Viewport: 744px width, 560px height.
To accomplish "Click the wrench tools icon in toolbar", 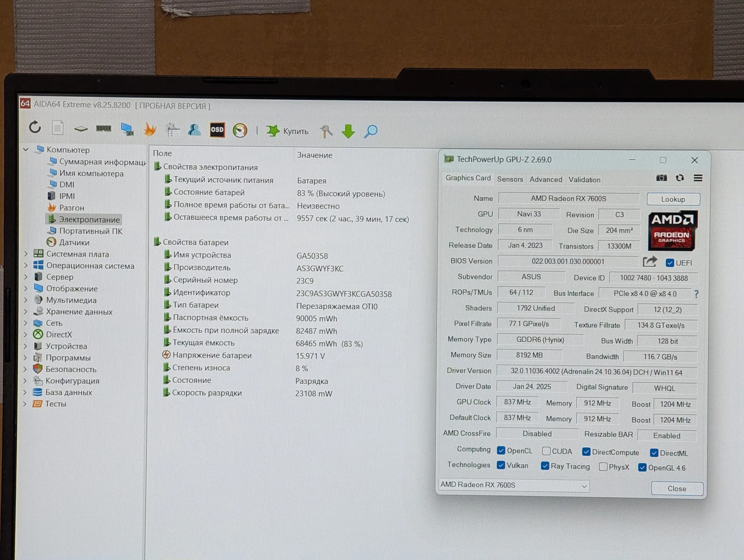I will click(326, 131).
